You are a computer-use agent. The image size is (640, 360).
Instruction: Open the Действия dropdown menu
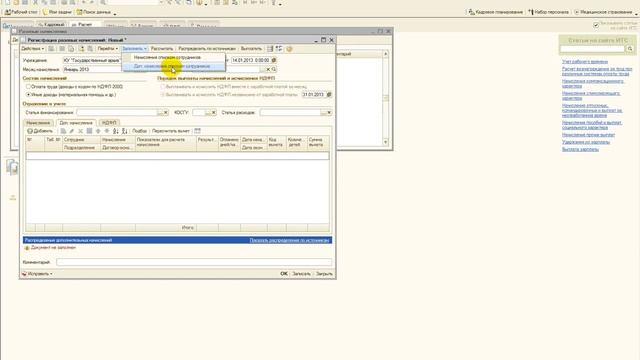point(33,49)
